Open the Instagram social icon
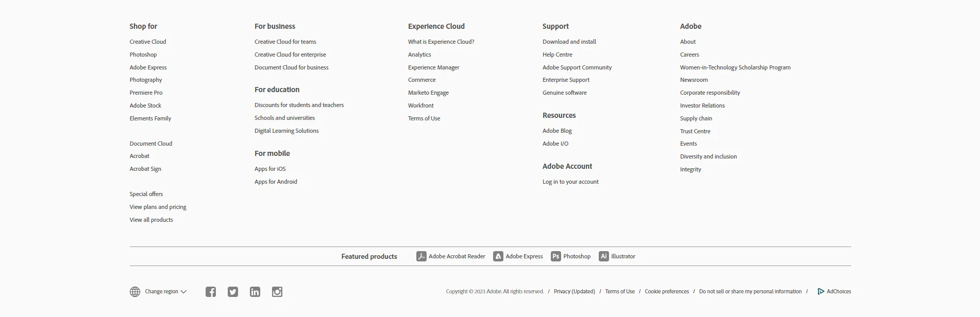This screenshot has height=317, width=980. (x=277, y=292)
